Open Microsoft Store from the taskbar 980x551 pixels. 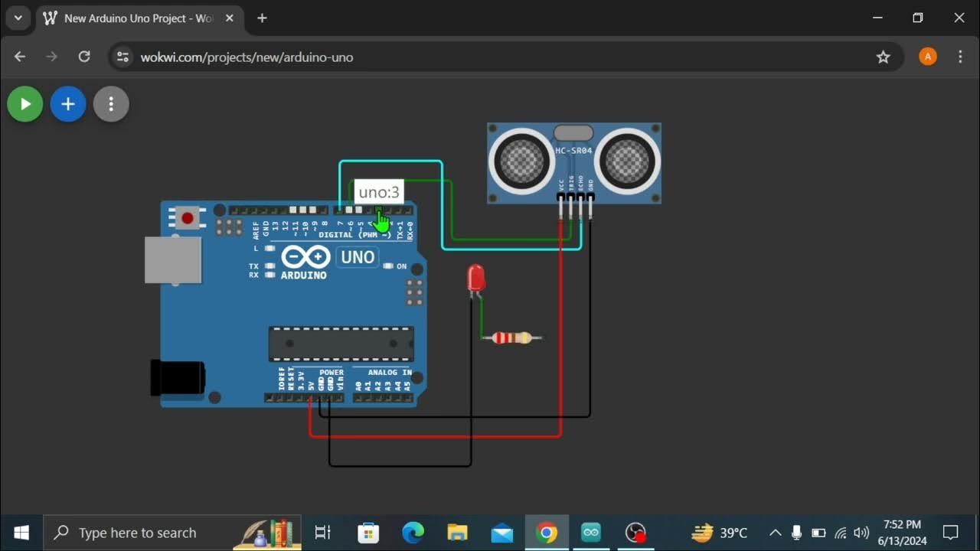(368, 533)
